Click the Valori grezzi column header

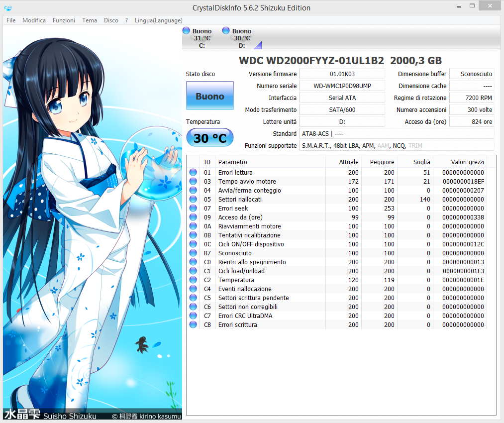pyautogui.click(x=460, y=162)
